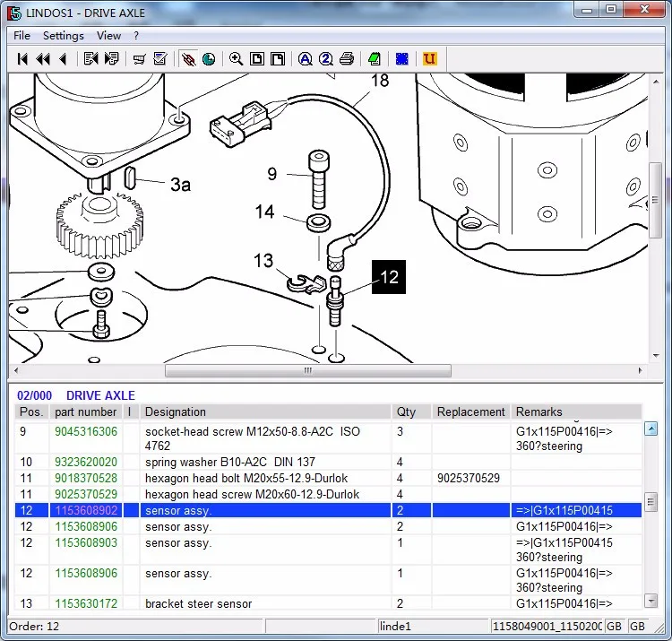Open the ? help menu

(136, 36)
